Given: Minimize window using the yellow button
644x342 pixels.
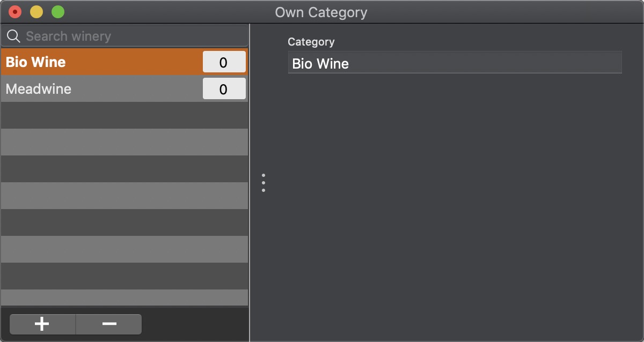Looking at the screenshot, I should point(36,12).
